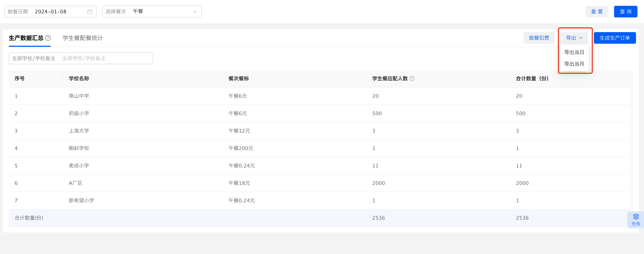Click 合计数量 value 20 for 南山中学
This screenshot has height=254, width=644.
point(519,96)
